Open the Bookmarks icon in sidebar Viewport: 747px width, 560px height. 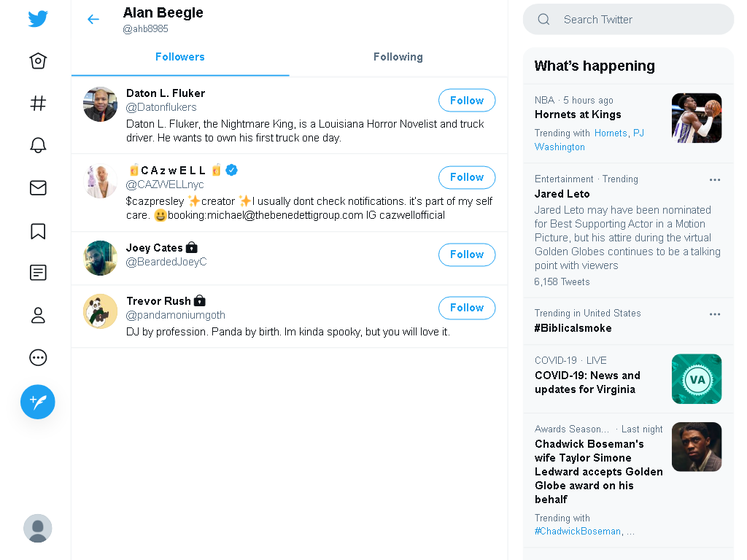tap(38, 231)
